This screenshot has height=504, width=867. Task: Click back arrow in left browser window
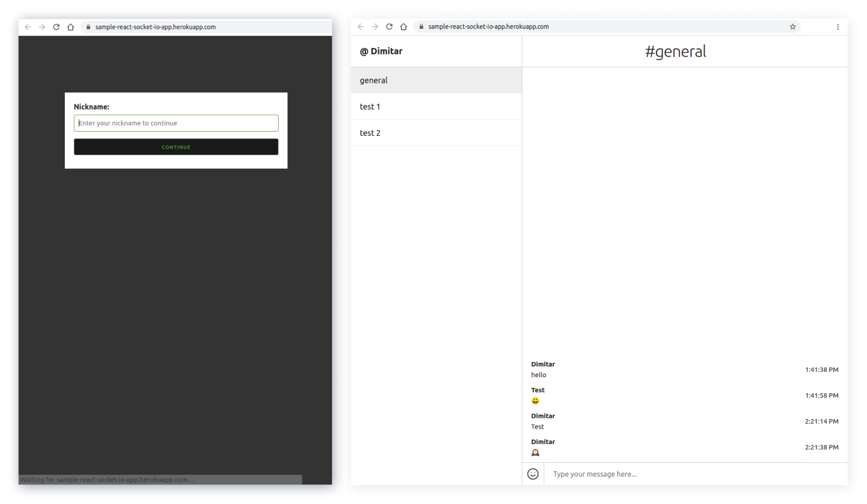(x=28, y=27)
